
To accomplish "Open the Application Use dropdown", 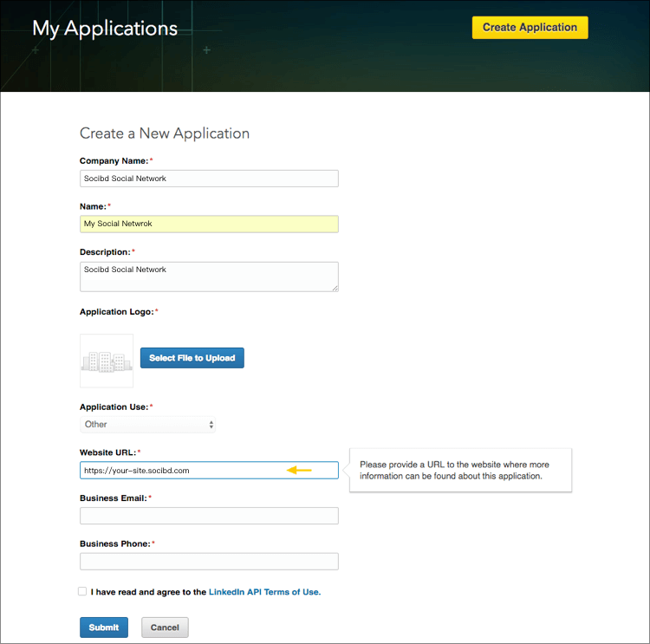I will (x=148, y=425).
